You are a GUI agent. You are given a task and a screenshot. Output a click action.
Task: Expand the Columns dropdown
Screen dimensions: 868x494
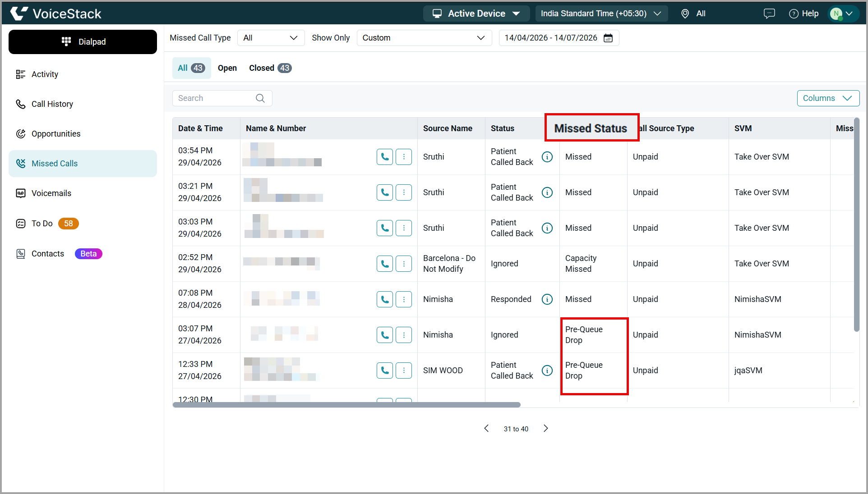pyautogui.click(x=828, y=98)
